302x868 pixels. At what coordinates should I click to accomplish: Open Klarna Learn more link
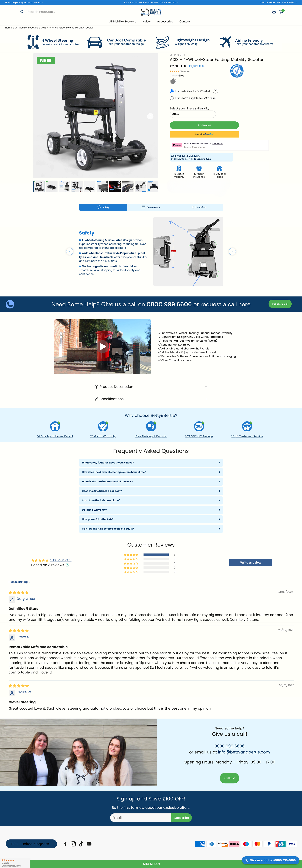point(218,143)
